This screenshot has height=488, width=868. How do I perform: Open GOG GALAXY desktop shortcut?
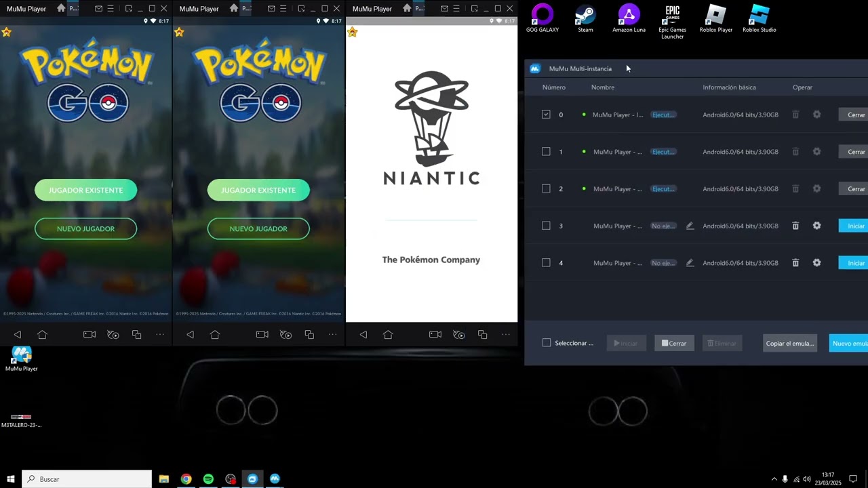coord(542,18)
